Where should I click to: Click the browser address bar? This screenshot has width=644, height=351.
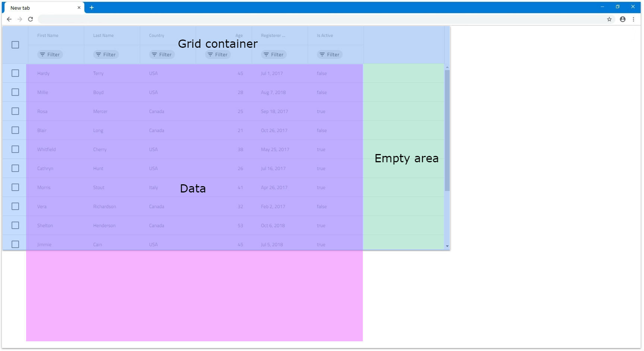321,19
